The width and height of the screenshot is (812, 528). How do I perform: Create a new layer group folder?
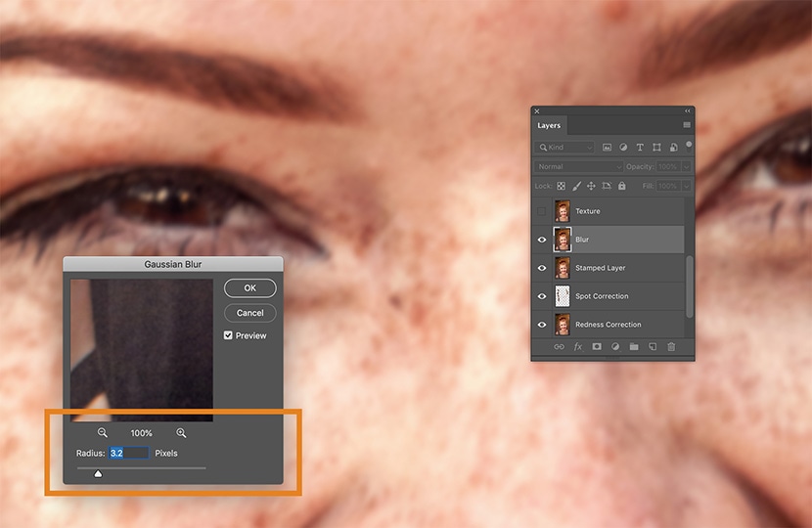tap(634, 346)
